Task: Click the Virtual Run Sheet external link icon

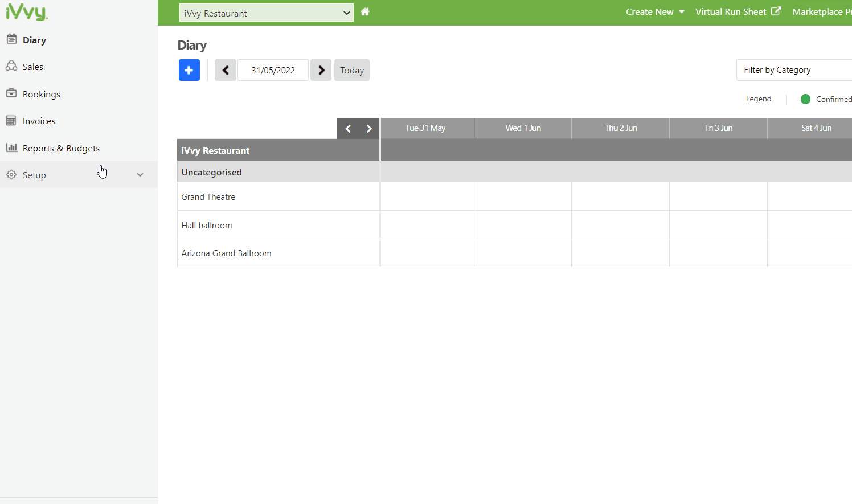Action: (x=776, y=11)
